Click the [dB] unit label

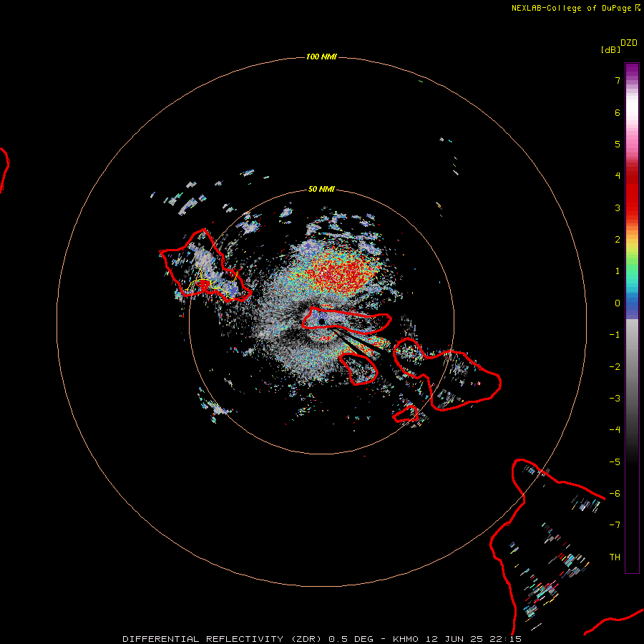coord(610,50)
